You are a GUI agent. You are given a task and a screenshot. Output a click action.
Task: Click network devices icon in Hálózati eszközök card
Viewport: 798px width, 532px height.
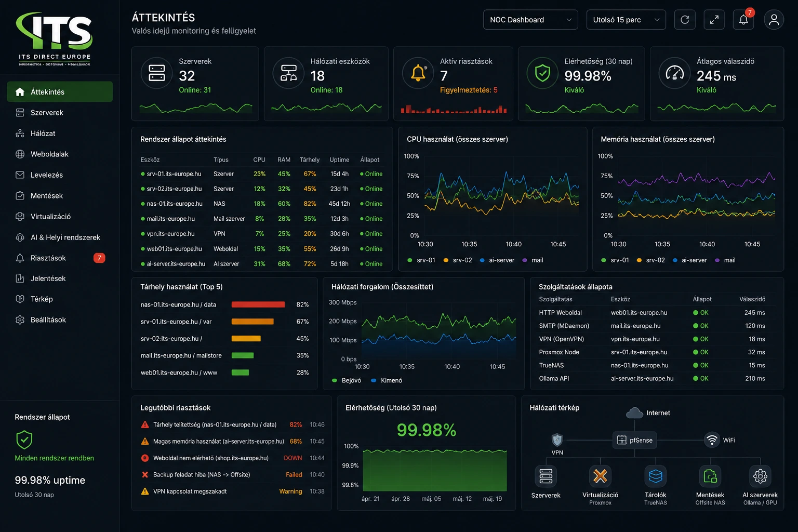288,73
